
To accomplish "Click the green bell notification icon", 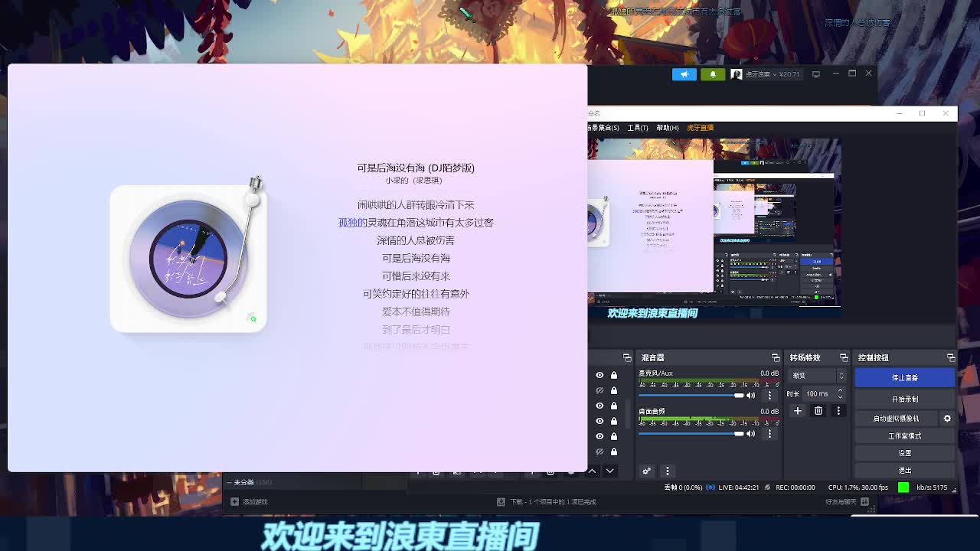I will coord(712,74).
